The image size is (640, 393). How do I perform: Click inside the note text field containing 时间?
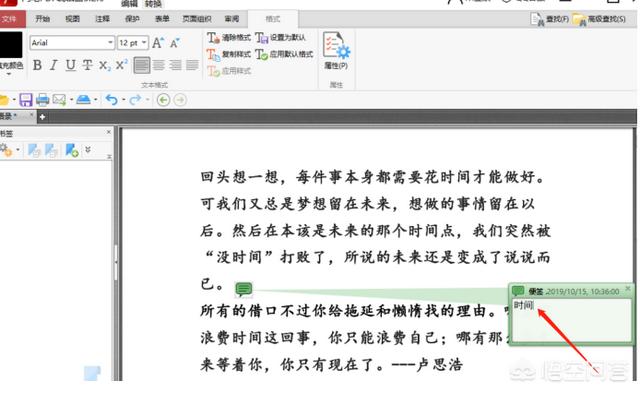coord(571,320)
